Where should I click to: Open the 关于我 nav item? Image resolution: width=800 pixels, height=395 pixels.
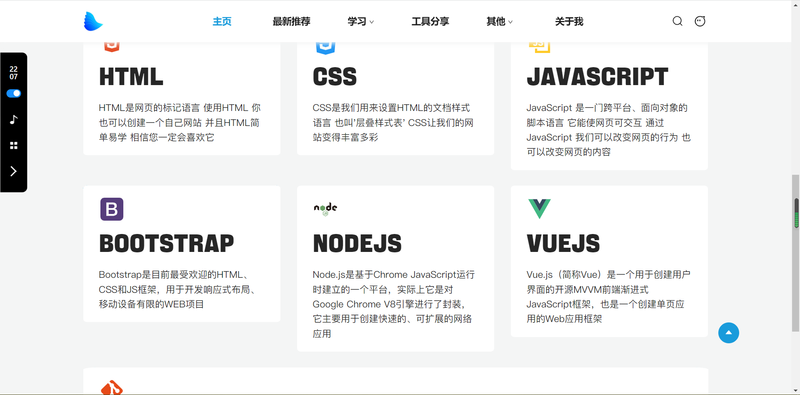[x=569, y=21]
